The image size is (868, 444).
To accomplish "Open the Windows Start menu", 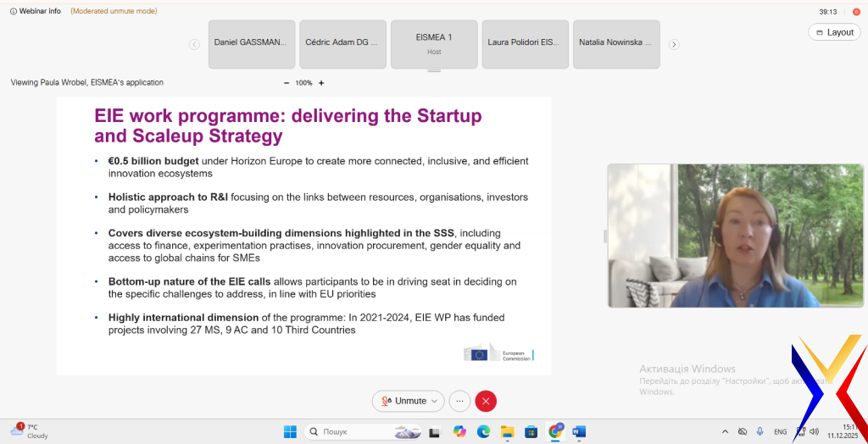I will [290, 431].
